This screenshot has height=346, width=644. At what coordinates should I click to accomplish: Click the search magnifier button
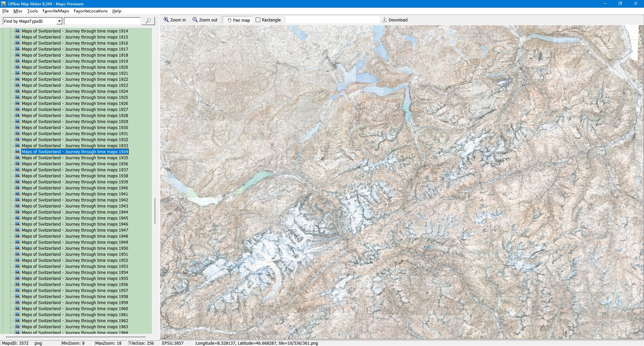tap(148, 21)
